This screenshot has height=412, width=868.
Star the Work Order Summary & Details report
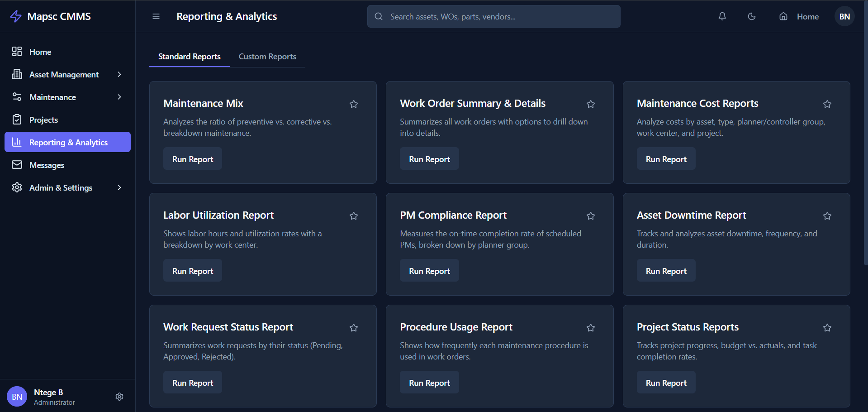(x=591, y=104)
